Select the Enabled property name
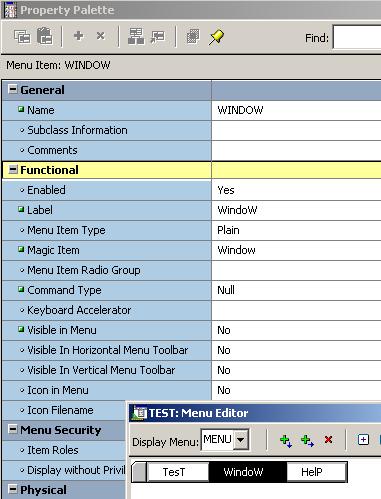 (46, 190)
